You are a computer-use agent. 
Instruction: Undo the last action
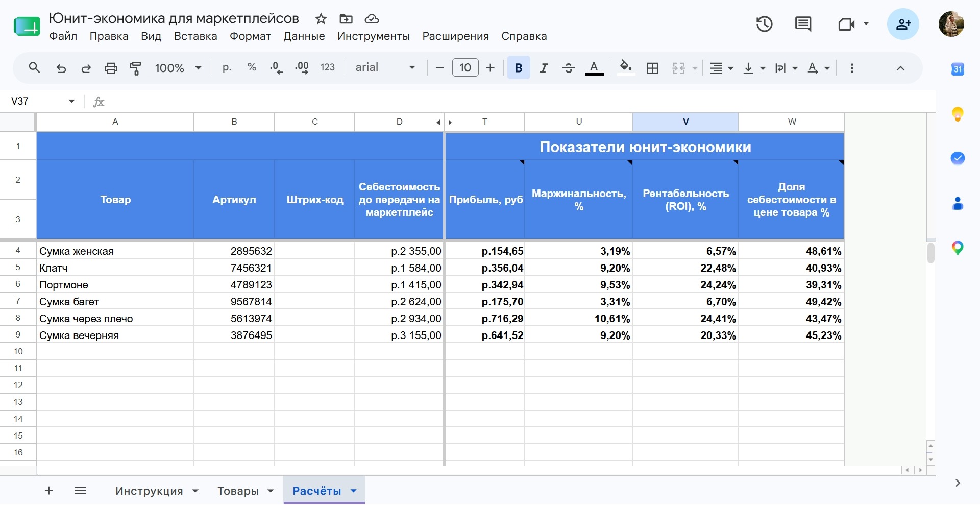(x=61, y=68)
